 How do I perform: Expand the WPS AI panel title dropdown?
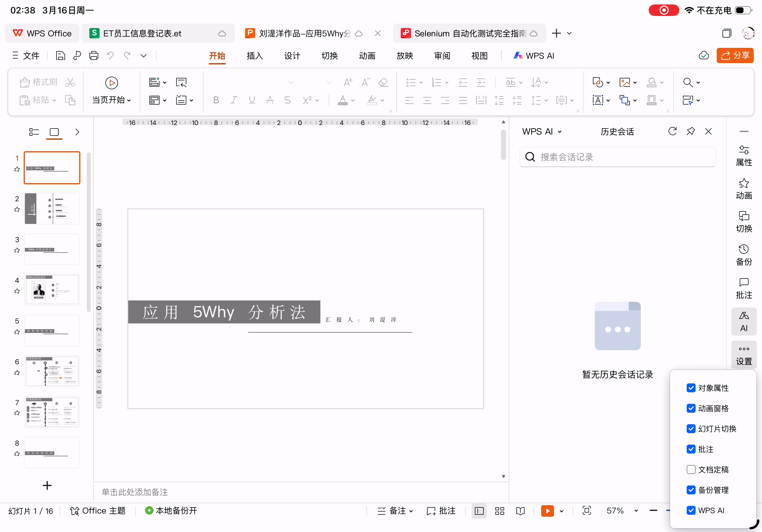pyautogui.click(x=560, y=132)
